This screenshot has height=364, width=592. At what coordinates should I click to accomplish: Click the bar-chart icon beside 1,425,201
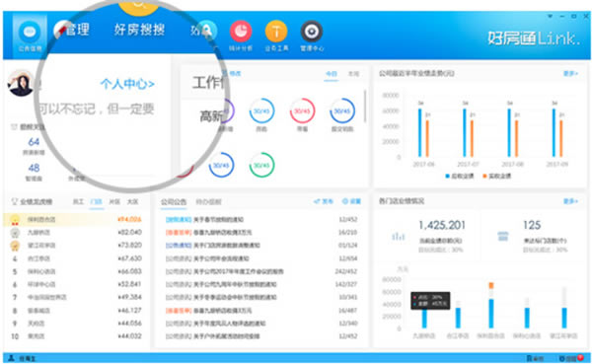coord(398,237)
